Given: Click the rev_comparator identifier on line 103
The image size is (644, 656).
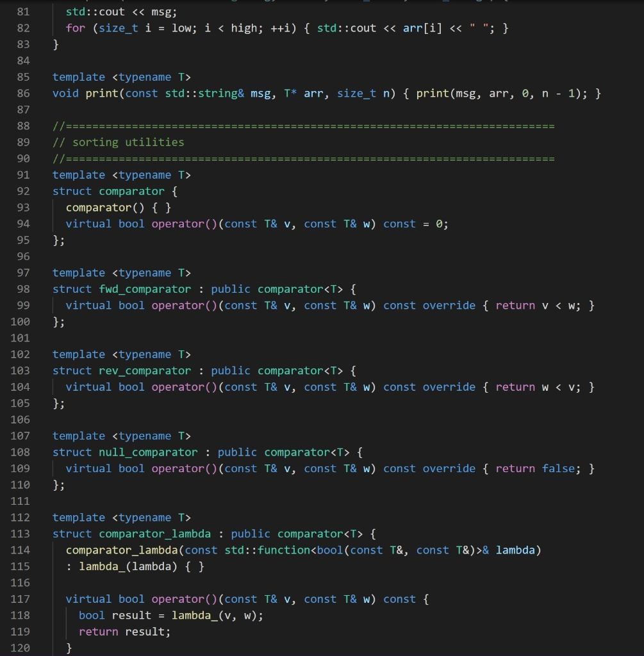Looking at the screenshot, I should tap(145, 370).
